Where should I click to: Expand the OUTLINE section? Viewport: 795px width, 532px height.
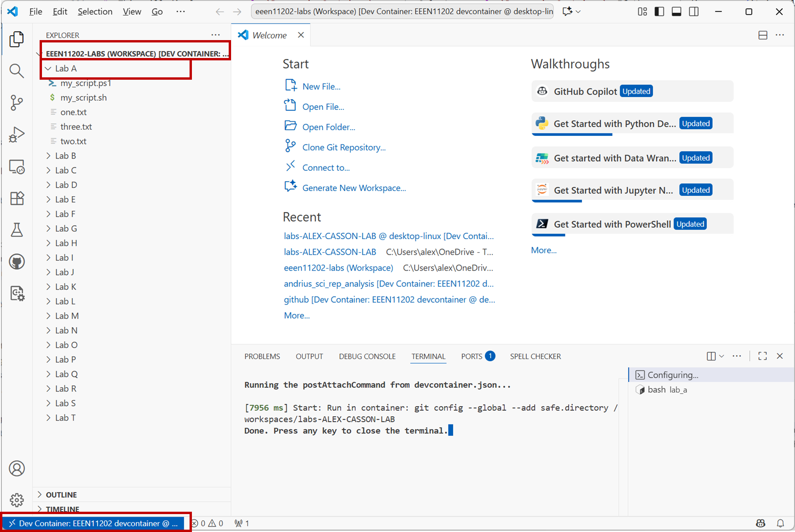61,495
